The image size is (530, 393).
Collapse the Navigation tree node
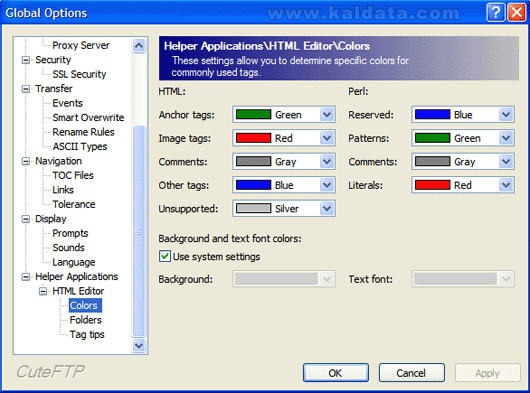26,161
